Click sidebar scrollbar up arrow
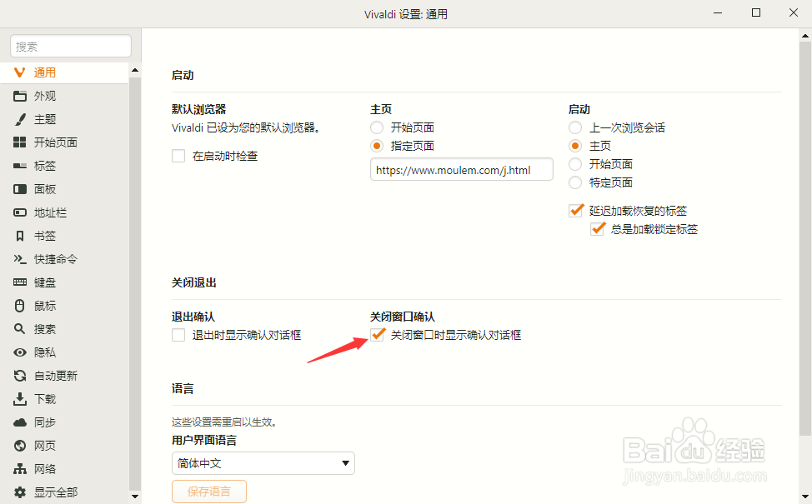The width and height of the screenshot is (812, 504). (x=135, y=70)
